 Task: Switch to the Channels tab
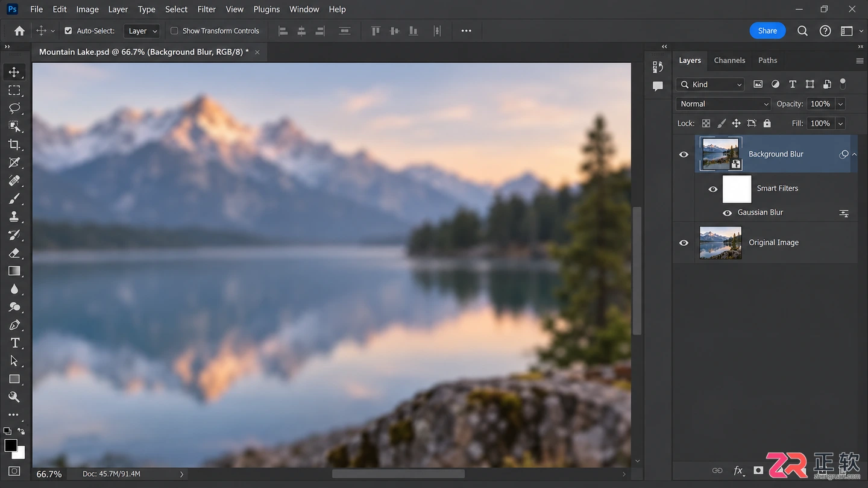(729, 60)
